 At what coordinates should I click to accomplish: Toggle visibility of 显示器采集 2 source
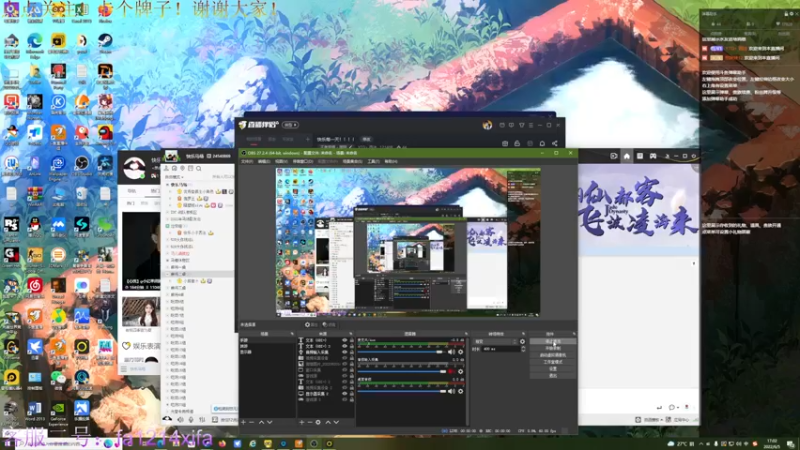click(344, 394)
